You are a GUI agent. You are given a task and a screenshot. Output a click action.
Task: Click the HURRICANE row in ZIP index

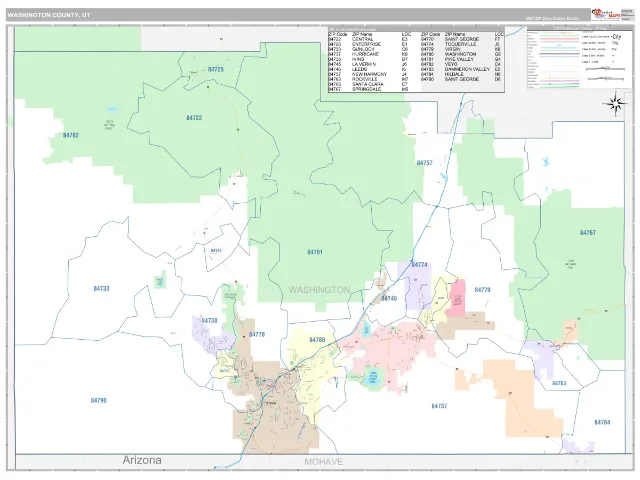pos(368,54)
